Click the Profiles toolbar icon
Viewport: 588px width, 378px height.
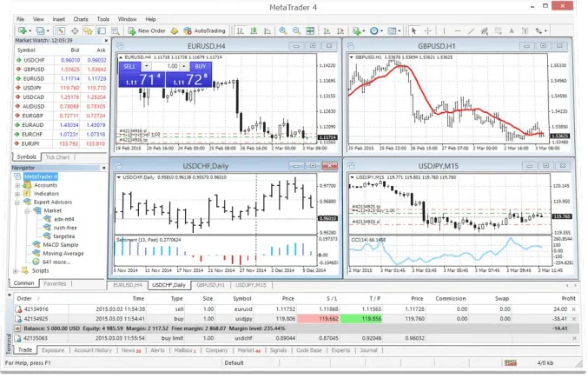tap(39, 30)
